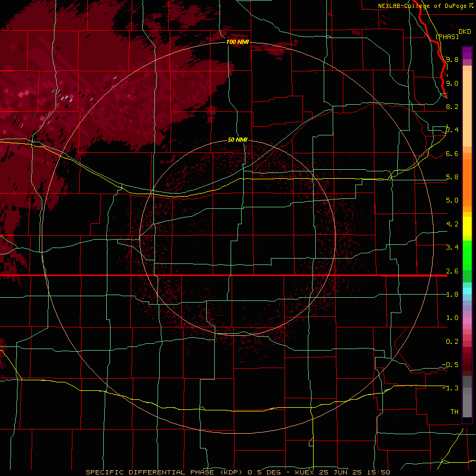Click the KUEX station ID in caption
This screenshot has width=476, height=476.
[x=305, y=472]
